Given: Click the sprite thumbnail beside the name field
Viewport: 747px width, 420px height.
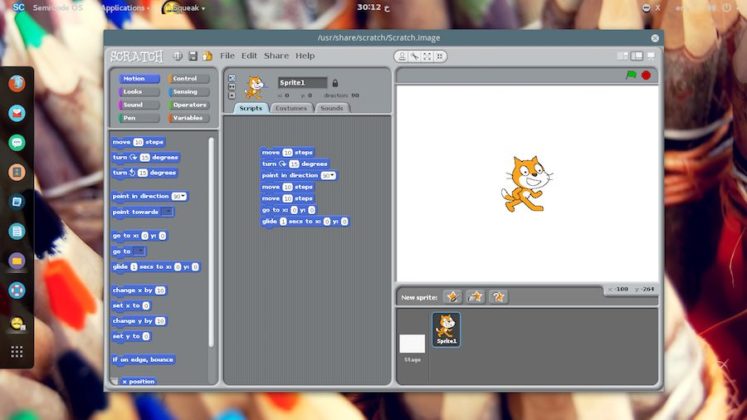Looking at the screenshot, I should 254,87.
